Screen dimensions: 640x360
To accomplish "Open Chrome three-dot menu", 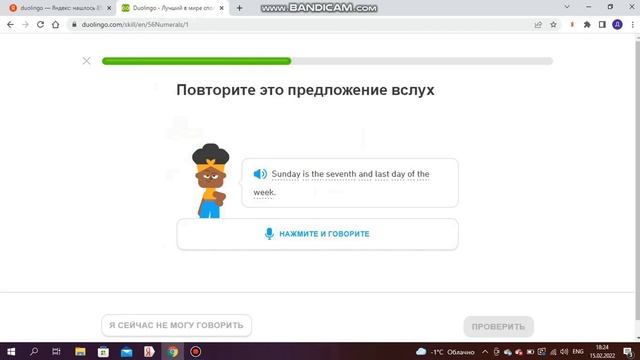I will (633, 24).
